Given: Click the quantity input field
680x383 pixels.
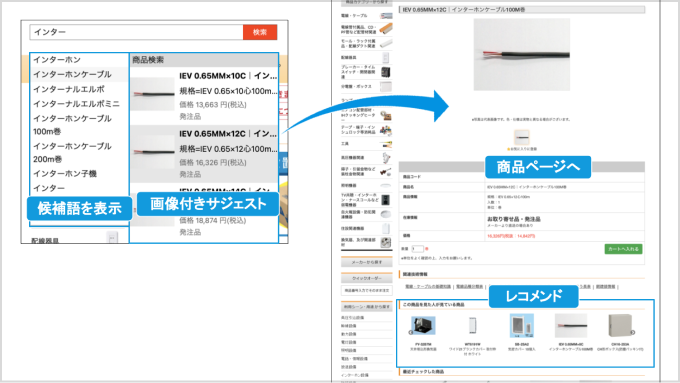Looking at the screenshot, I should pos(417,249).
